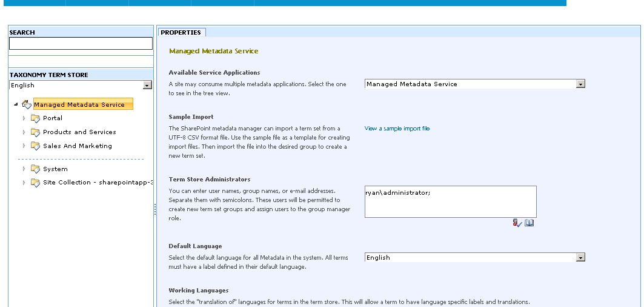644x307 pixels.
Task: Open the Browse address book icon
Action: coord(529,223)
